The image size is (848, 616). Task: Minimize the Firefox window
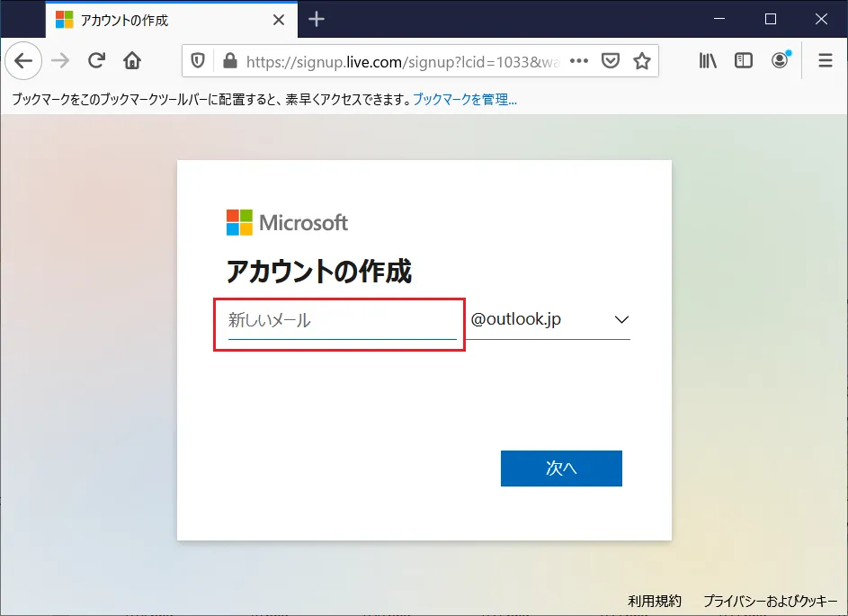pos(719,19)
